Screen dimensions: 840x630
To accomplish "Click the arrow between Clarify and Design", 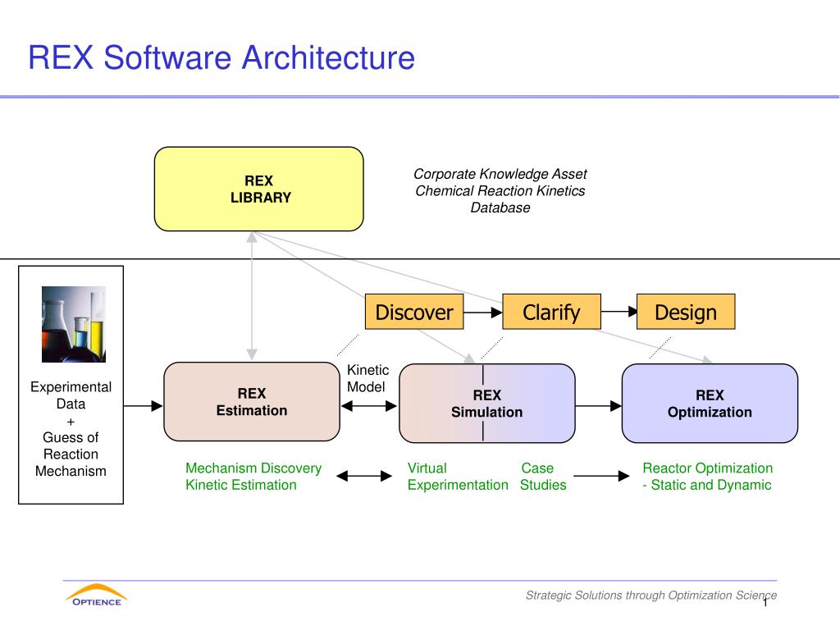I will pyautogui.click(x=619, y=312).
